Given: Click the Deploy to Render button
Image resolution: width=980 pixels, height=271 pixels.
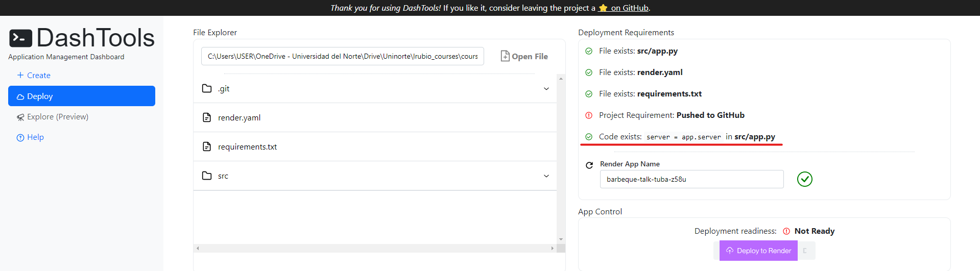Looking at the screenshot, I should pos(758,251).
